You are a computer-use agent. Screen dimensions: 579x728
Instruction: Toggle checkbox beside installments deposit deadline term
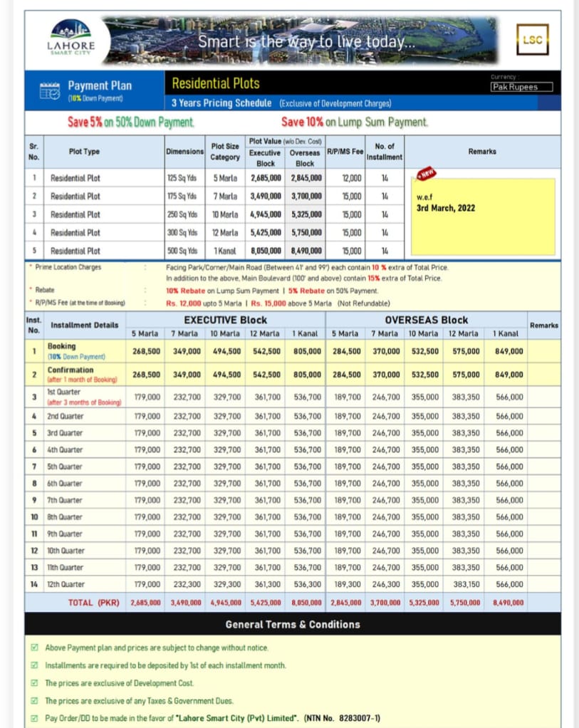point(35,665)
